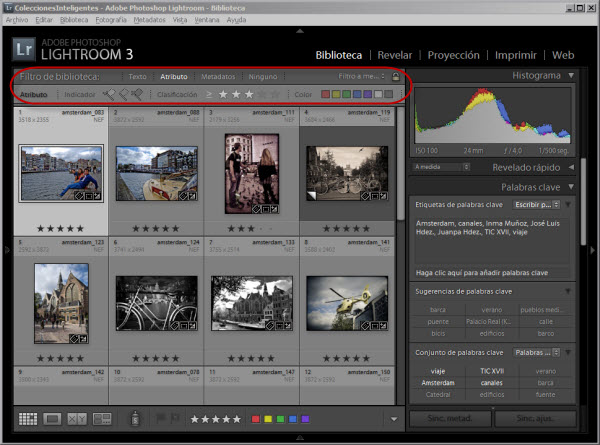Filter by rejected photos indicator
The image size is (600, 445).
pyautogui.click(x=137, y=94)
